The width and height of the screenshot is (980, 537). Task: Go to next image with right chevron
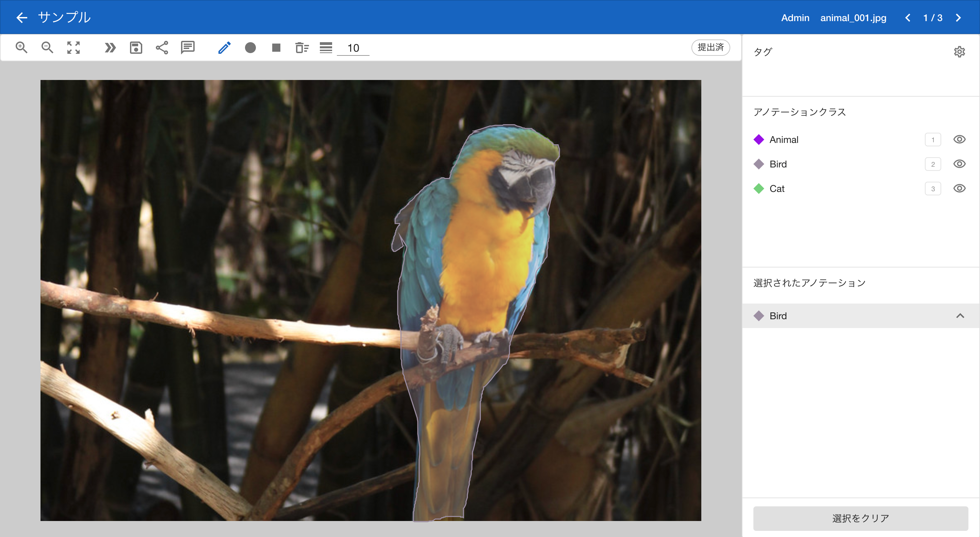[x=958, y=18]
